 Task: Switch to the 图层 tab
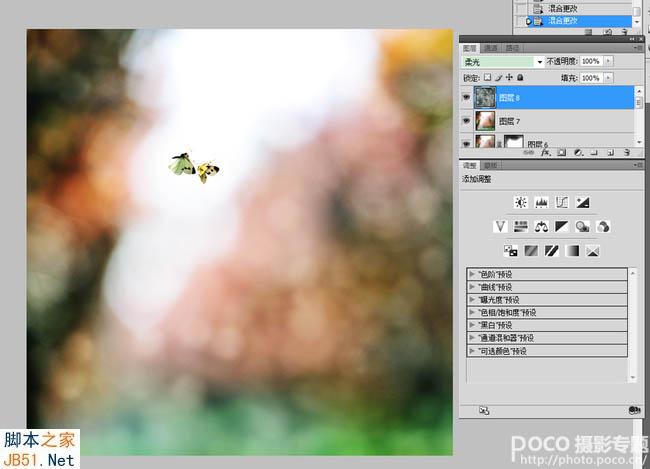click(x=470, y=48)
